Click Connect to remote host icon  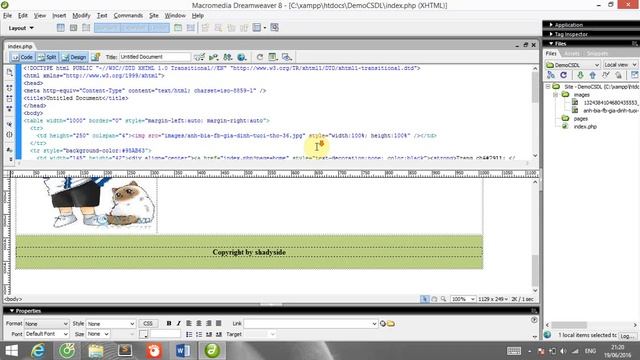pos(551,75)
